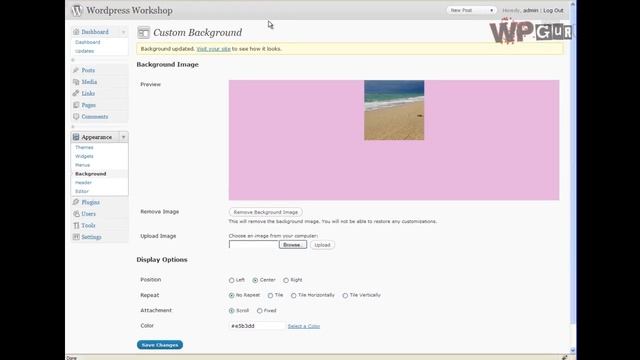Click Remove Background Image button
This screenshot has width=640, height=360.
click(x=266, y=212)
